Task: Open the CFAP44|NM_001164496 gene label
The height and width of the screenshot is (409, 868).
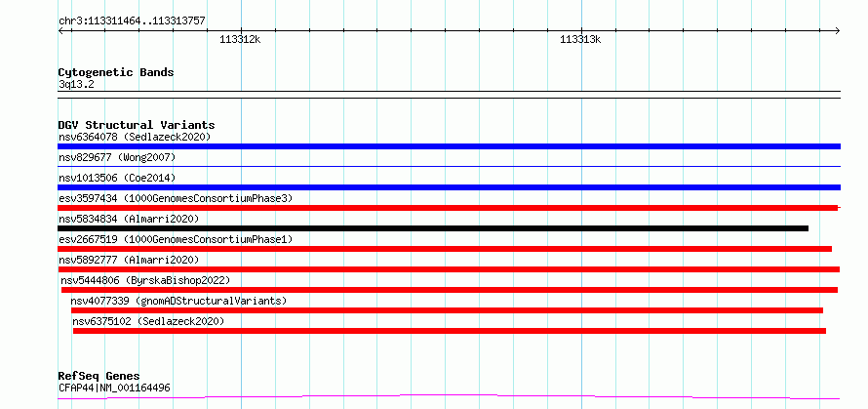Action: tap(114, 388)
